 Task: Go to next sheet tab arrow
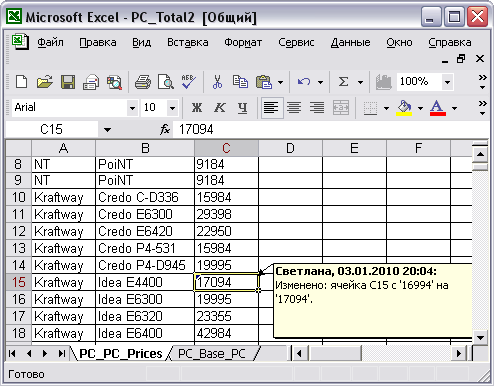click(45, 353)
